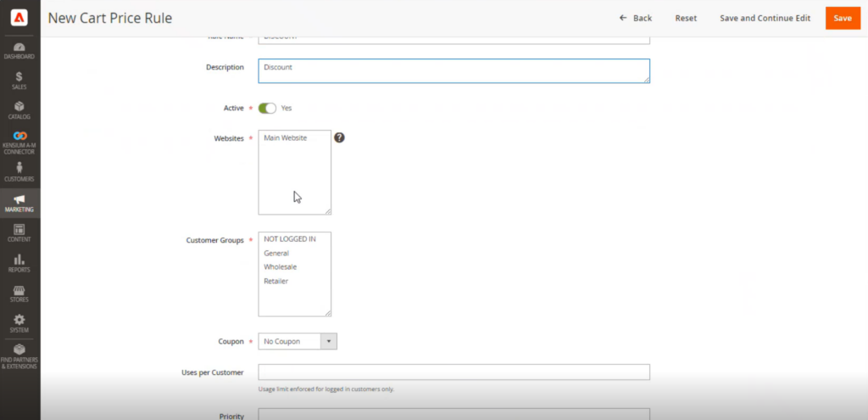
Task: Click the Priority input field
Action: pos(454,414)
